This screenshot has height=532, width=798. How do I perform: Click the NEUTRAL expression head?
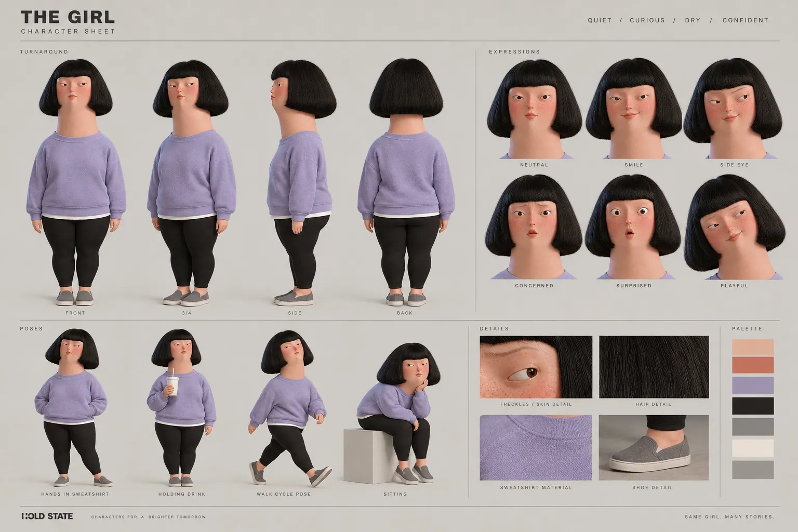pyautogui.click(x=534, y=108)
